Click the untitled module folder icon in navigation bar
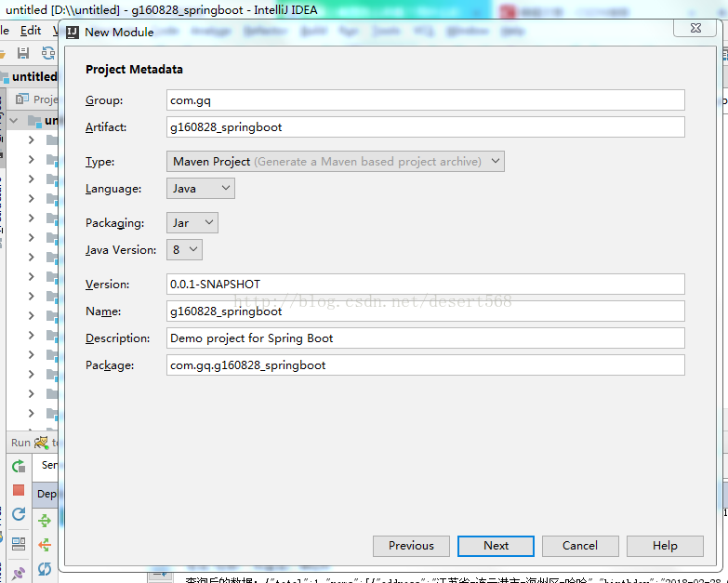 [x=5, y=77]
